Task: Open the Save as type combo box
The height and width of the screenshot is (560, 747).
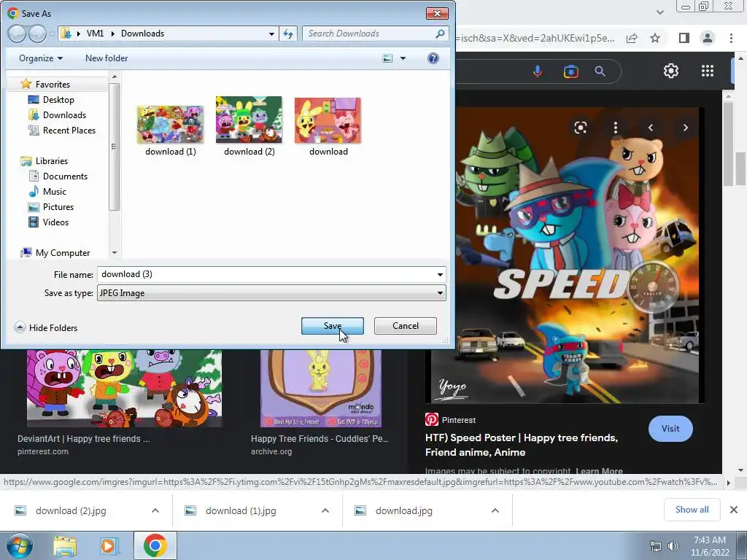Action: click(x=271, y=293)
